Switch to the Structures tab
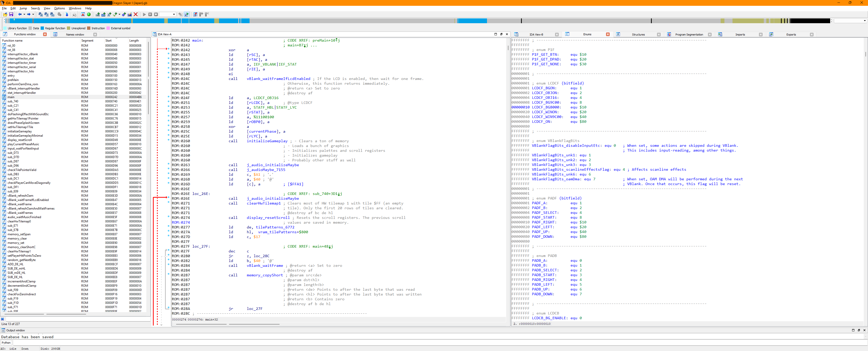Image resolution: width=868 pixels, height=351 pixels. tap(638, 35)
